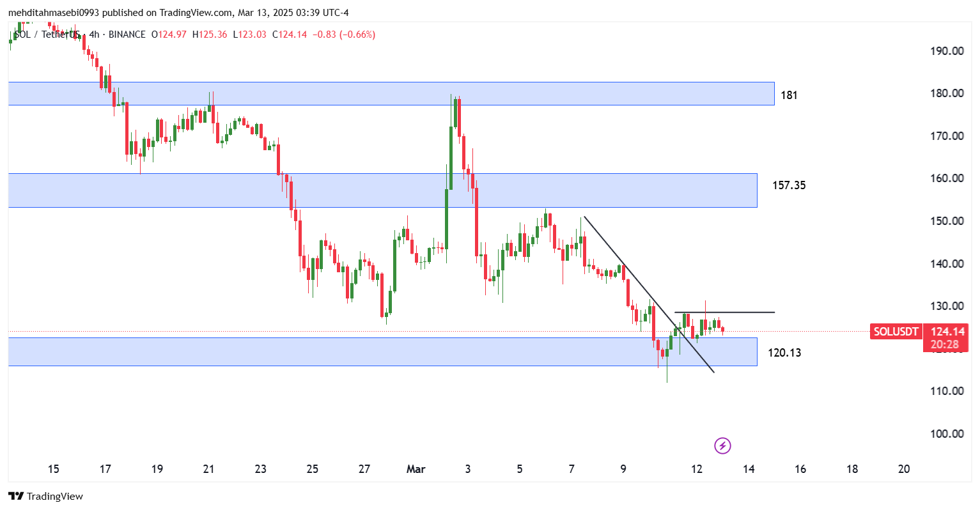Screen dimensions: 980x510
Task: Click the purple lightning event icon
Action: coord(722,445)
